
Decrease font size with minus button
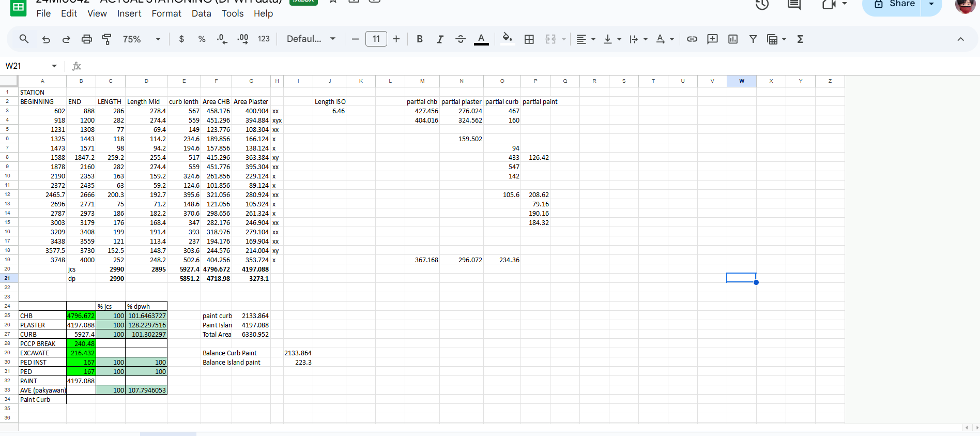click(355, 39)
